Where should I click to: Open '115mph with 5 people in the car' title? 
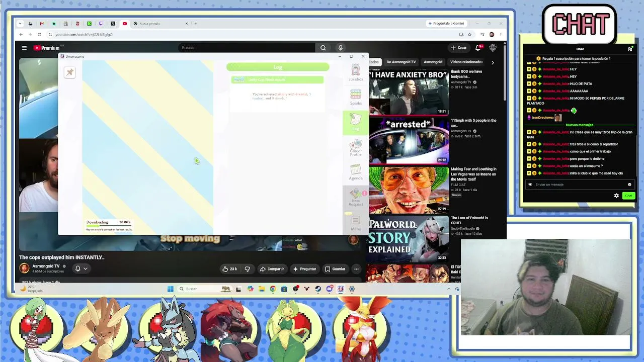point(473,123)
